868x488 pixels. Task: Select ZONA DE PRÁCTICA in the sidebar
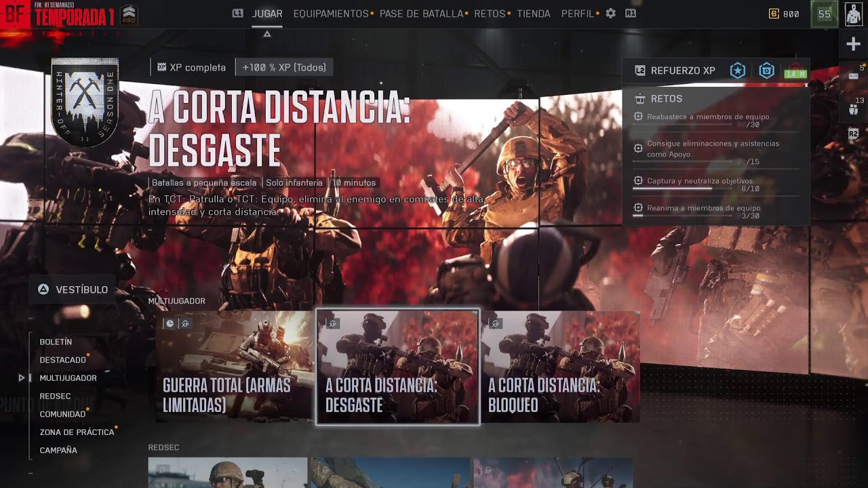77,432
